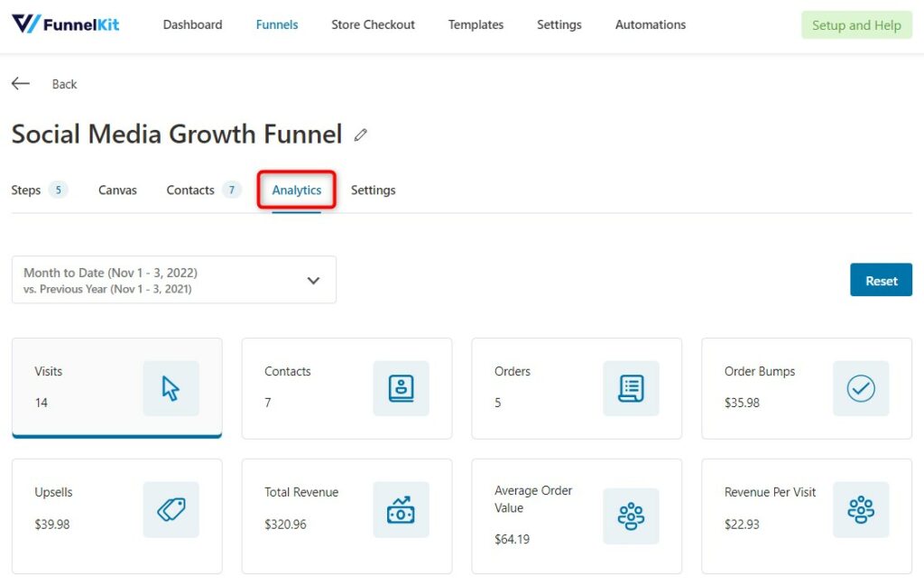This screenshot has width=924, height=585.
Task: Click the Steps count badge 5
Action: click(x=59, y=190)
